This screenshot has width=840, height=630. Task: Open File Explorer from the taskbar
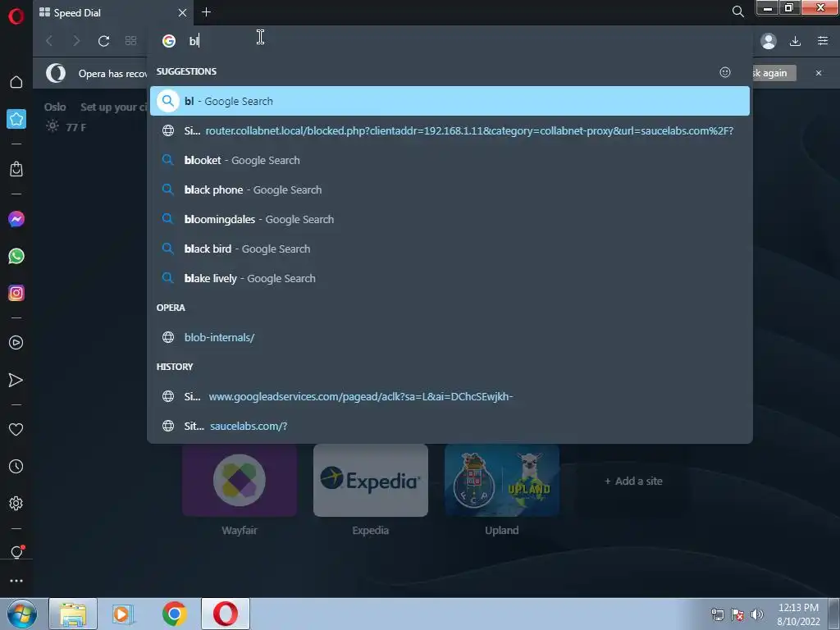tap(73, 614)
